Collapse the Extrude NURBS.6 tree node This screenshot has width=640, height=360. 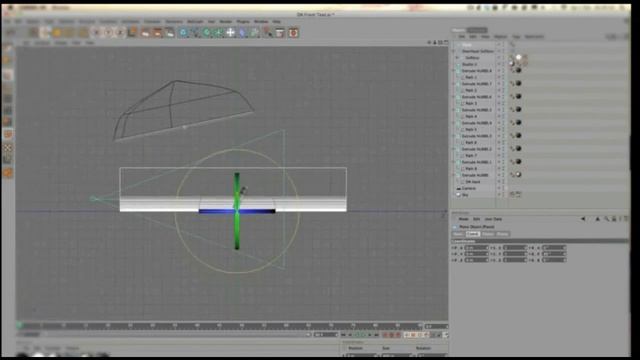click(453, 97)
